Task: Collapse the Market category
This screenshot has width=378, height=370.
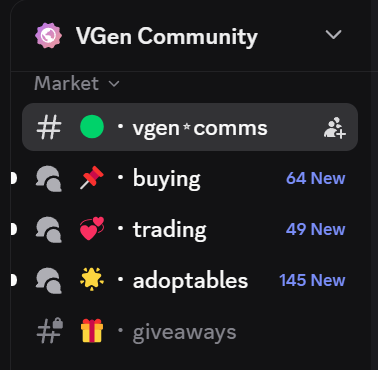Action: click(77, 83)
